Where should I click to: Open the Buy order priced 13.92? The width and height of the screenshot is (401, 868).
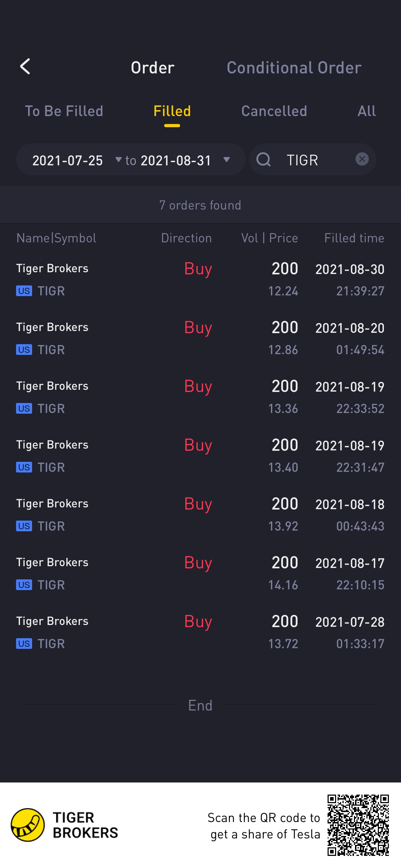pos(200,515)
